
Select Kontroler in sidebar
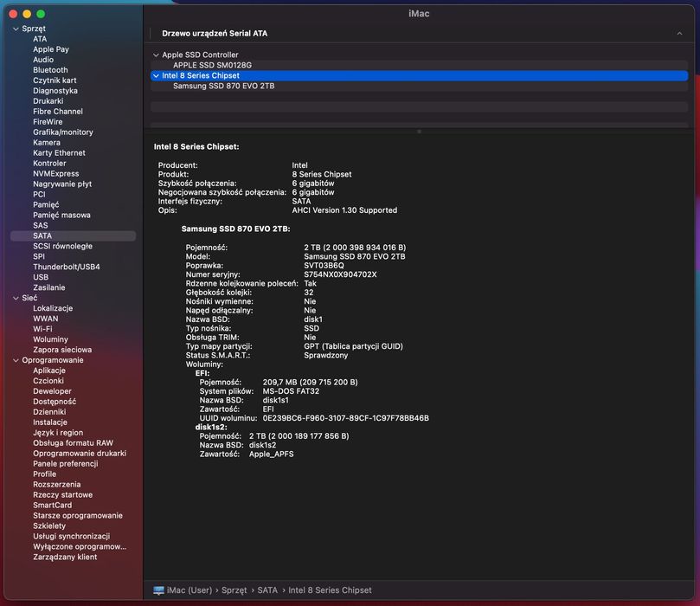pyautogui.click(x=49, y=164)
